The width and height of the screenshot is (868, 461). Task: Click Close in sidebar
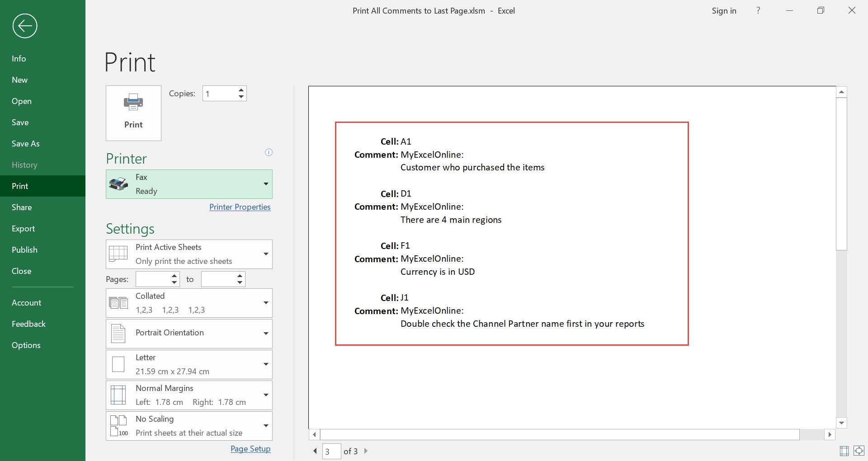[x=42, y=271]
